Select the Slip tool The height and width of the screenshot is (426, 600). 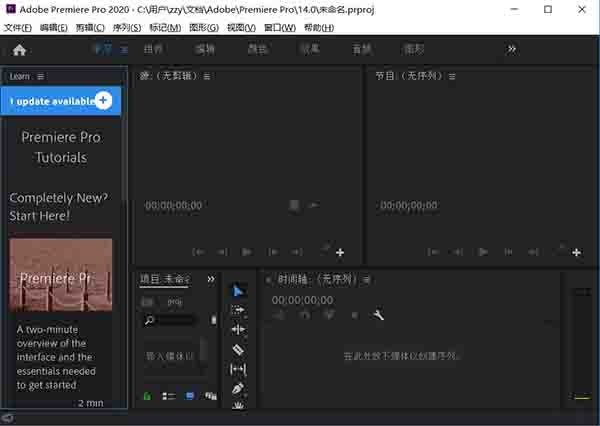pyautogui.click(x=238, y=368)
